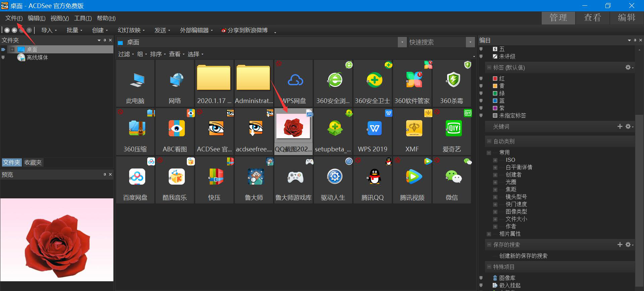Open the 过滤 dropdown in file list
Screen dimensions: 644x291
(126, 54)
